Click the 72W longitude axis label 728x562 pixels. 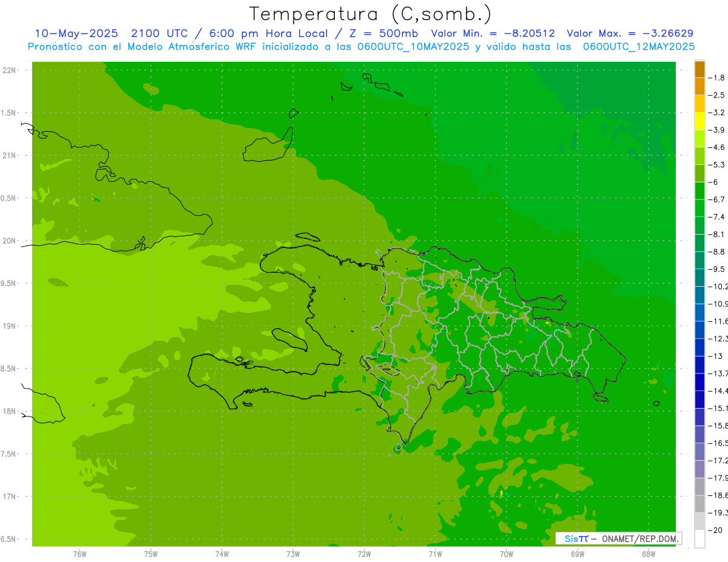pyautogui.click(x=364, y=554)
